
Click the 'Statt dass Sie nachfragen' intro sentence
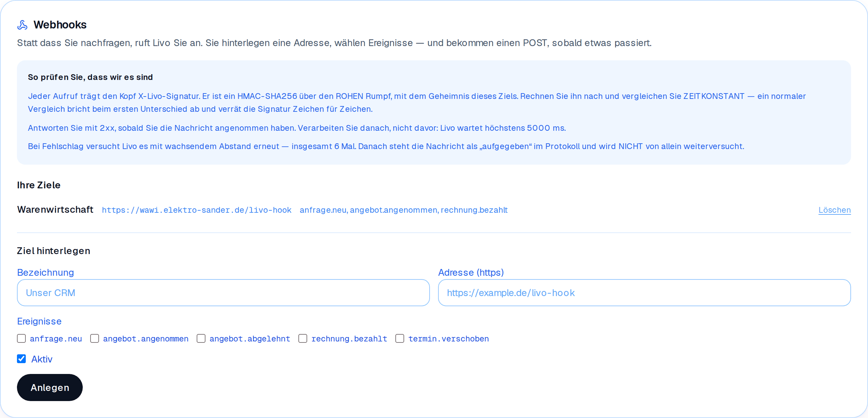tap(334, 43)
